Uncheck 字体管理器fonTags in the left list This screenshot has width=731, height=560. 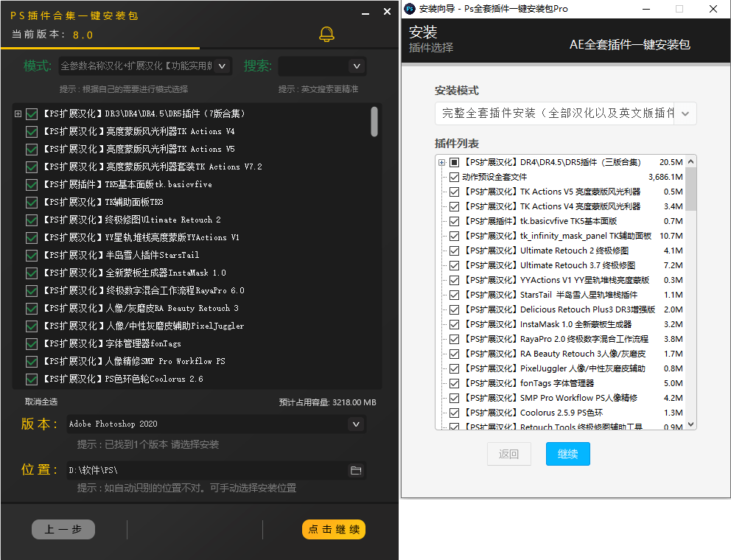(x=31, y=343)
